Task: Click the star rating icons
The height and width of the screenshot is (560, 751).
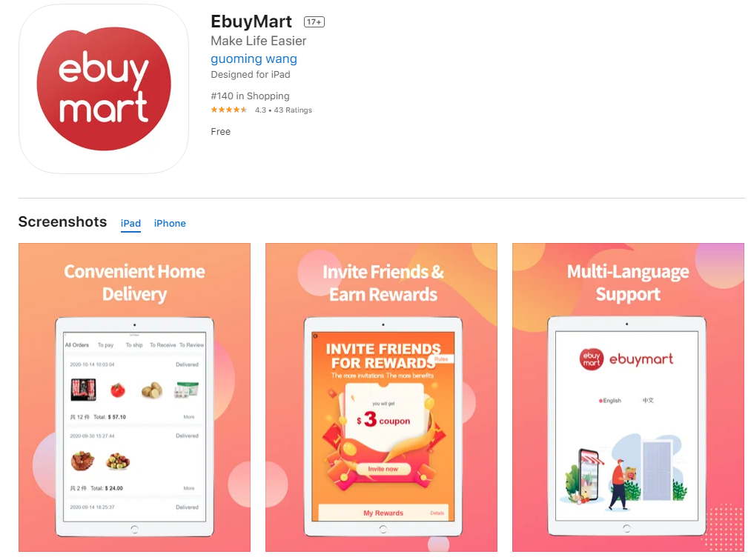Action: click(x=229, y=110)
